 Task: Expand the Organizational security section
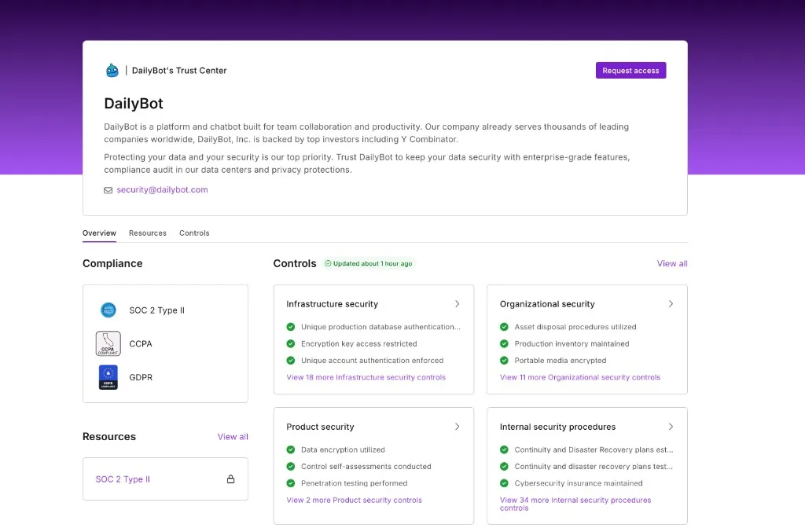(x=671, y=303)
